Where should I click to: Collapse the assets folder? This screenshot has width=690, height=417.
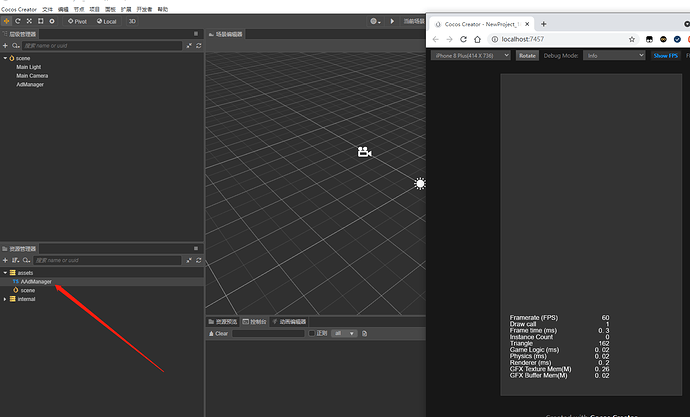pos(5,273)
